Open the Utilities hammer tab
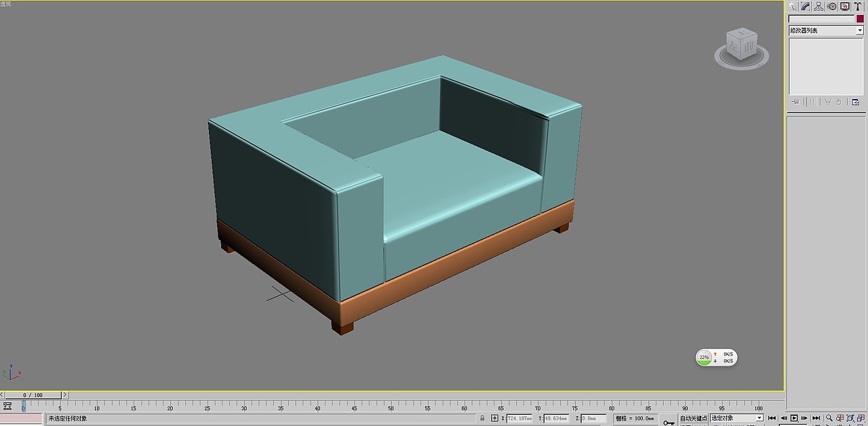Viewport: 868px width, 426px height. pos(858,6)
